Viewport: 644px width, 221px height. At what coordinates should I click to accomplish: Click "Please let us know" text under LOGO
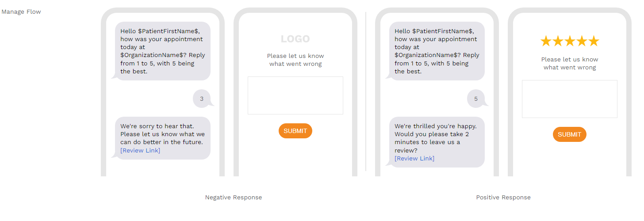tap(295, 56)
